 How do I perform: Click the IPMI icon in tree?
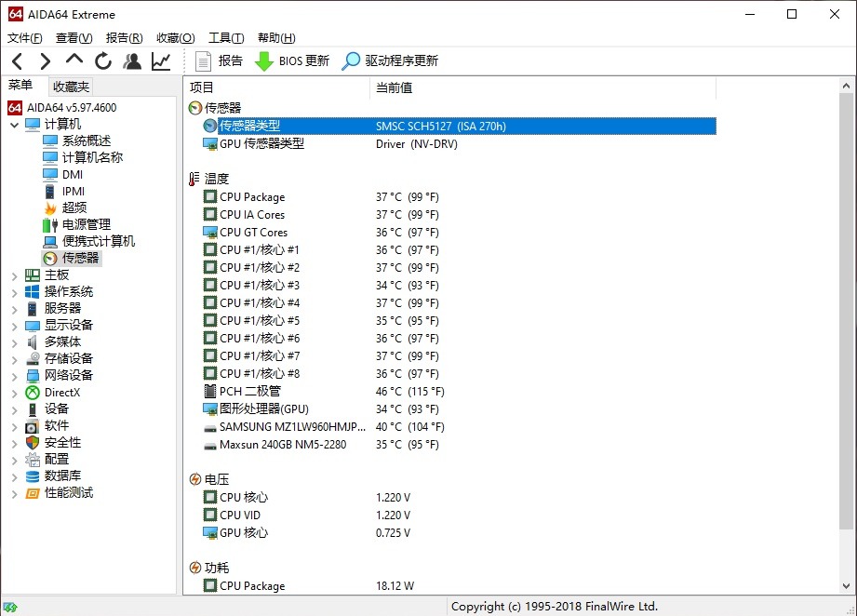tap(49, 192)
